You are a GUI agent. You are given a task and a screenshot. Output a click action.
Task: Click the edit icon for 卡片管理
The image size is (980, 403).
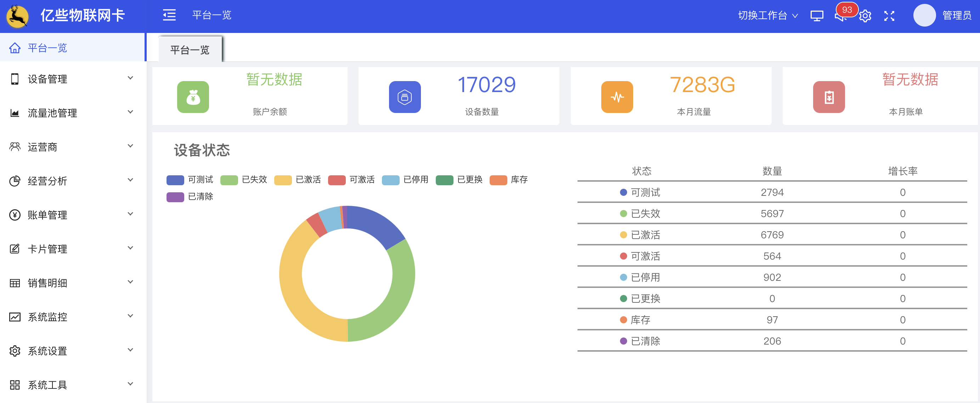coord(15,249)
